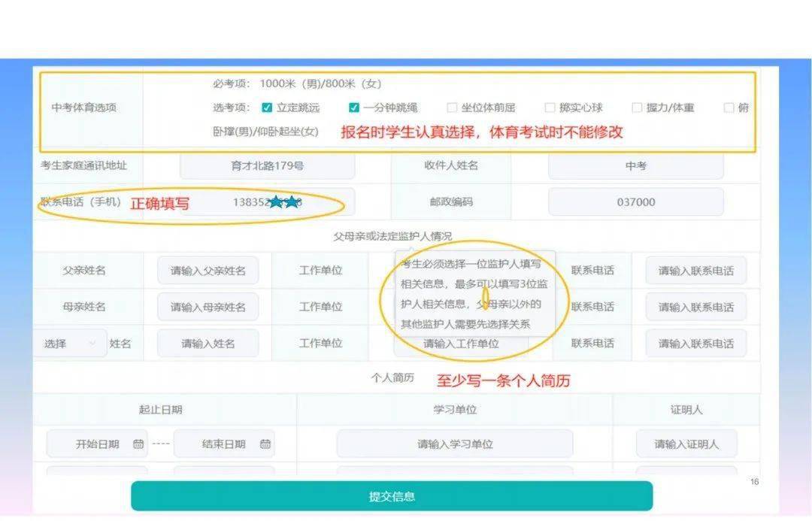Screen dimensions: 812x521
Task: Click the other guardian's 请输入联系电话 input
Action: click(x=696, y=344)
